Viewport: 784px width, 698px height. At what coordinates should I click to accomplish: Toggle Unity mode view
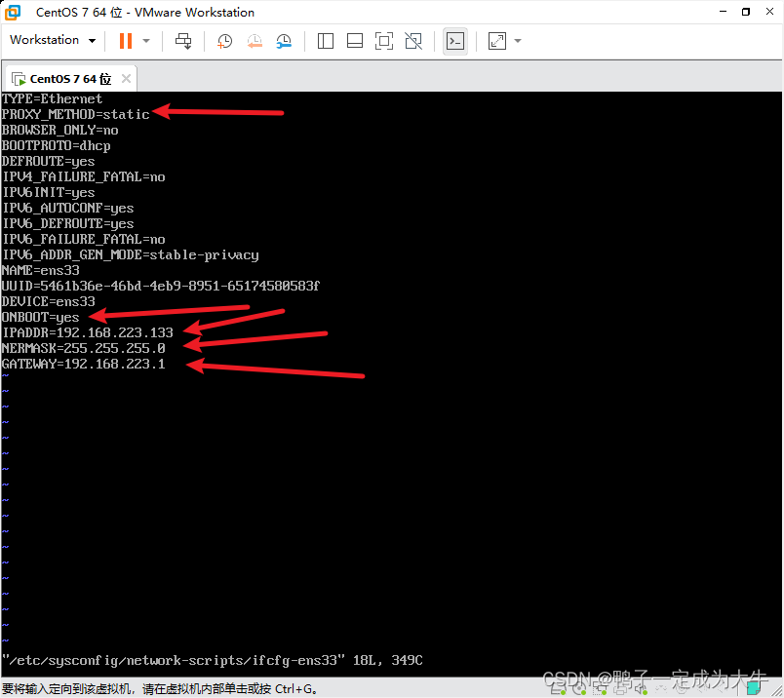tap(413, 40)
